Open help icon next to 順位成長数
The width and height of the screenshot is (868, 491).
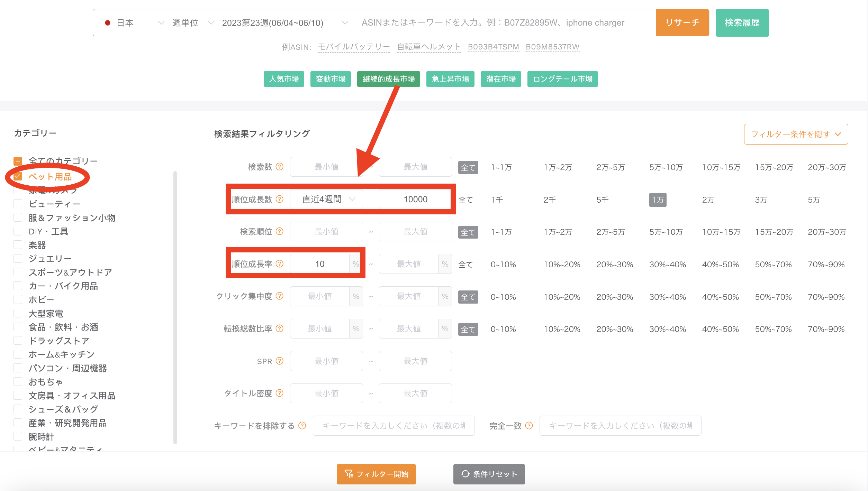pyautogui.click(x=280, y=200)
